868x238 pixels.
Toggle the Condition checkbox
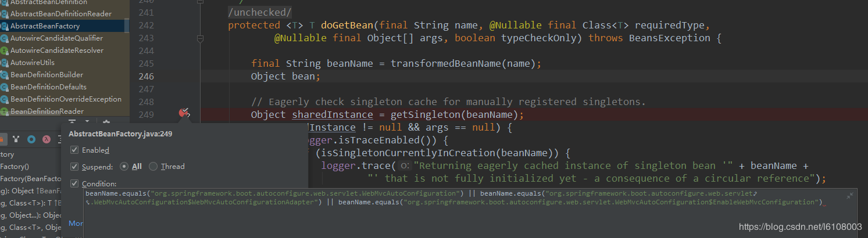pyautogui.click(x=74, y=184)
